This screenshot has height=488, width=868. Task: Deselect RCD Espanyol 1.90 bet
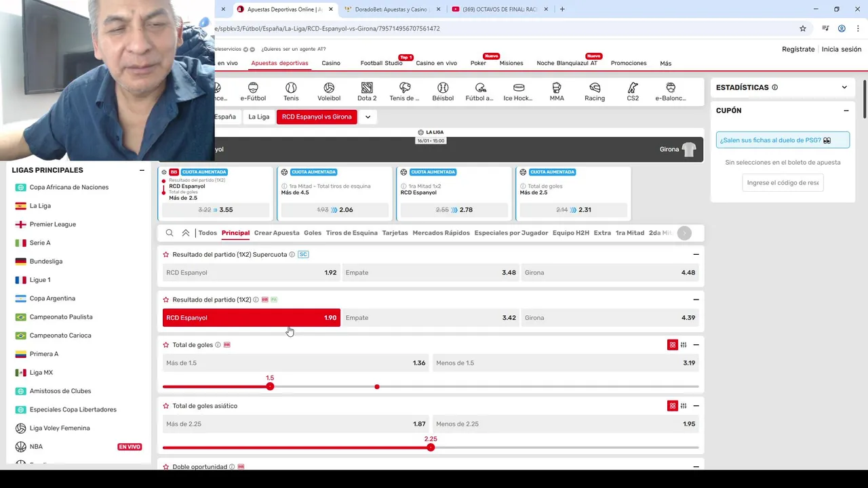[x=252, y=318]
